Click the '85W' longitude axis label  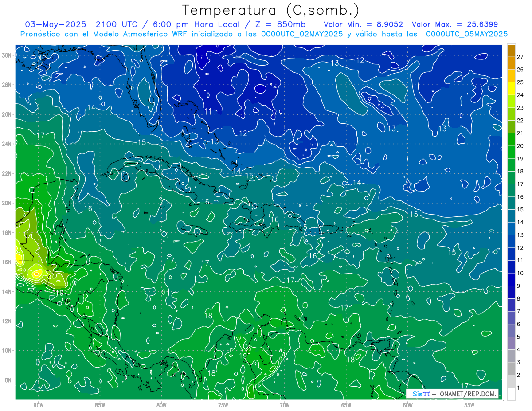pyautogui.click(x=100, y=405)
